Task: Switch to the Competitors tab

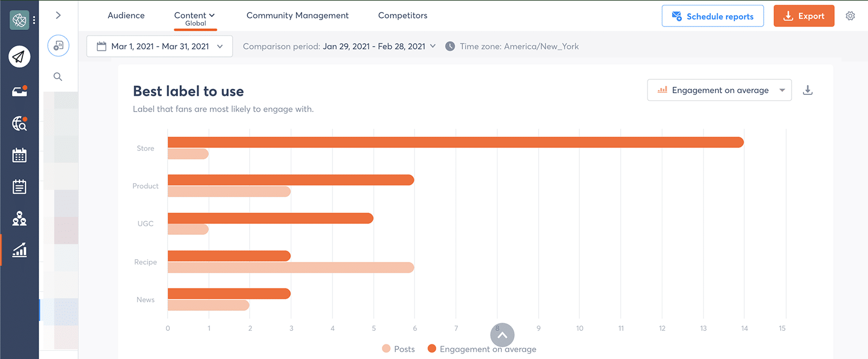Action: tap(403, 16)
